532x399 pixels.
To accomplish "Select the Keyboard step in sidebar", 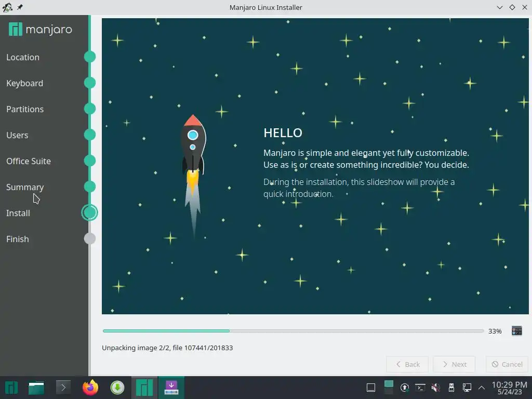I will [24, 83].
